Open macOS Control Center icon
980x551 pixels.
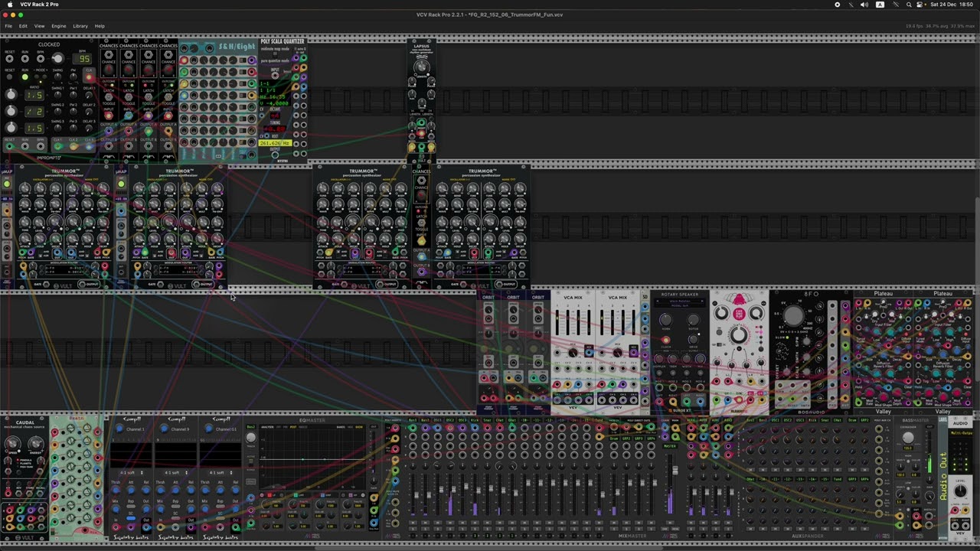(920, 5)
